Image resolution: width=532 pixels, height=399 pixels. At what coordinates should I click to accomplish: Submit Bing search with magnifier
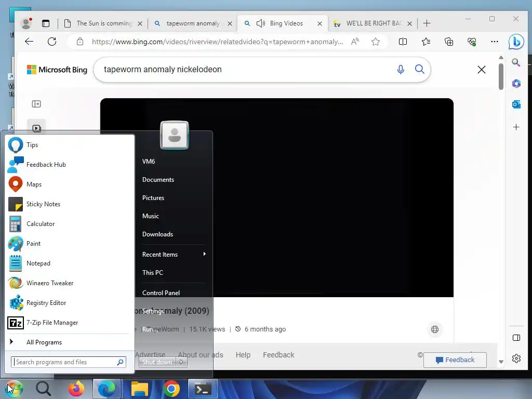point(420,70)
